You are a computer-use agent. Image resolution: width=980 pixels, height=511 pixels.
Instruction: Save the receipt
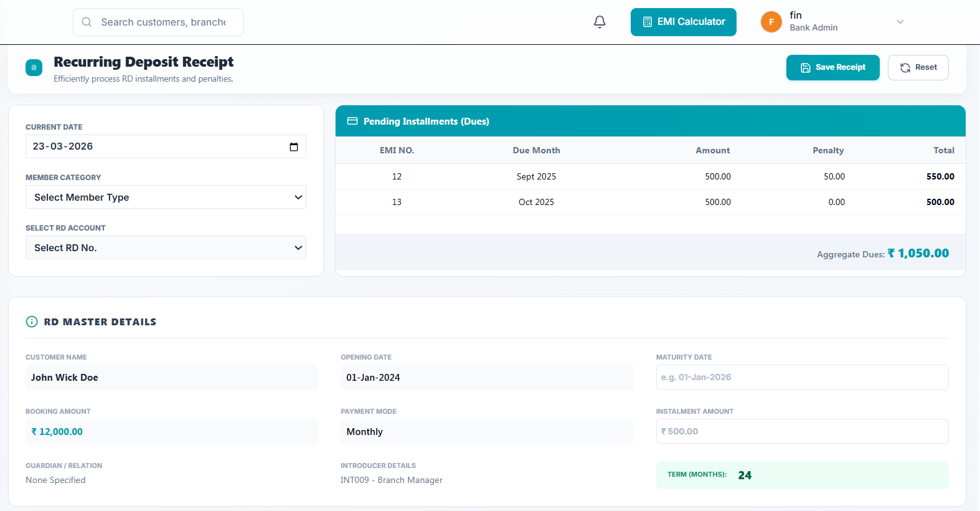pos(832,67)
